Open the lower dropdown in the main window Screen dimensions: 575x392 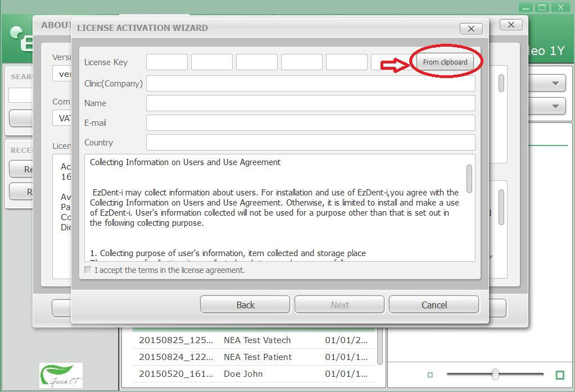tap(555, 106)
